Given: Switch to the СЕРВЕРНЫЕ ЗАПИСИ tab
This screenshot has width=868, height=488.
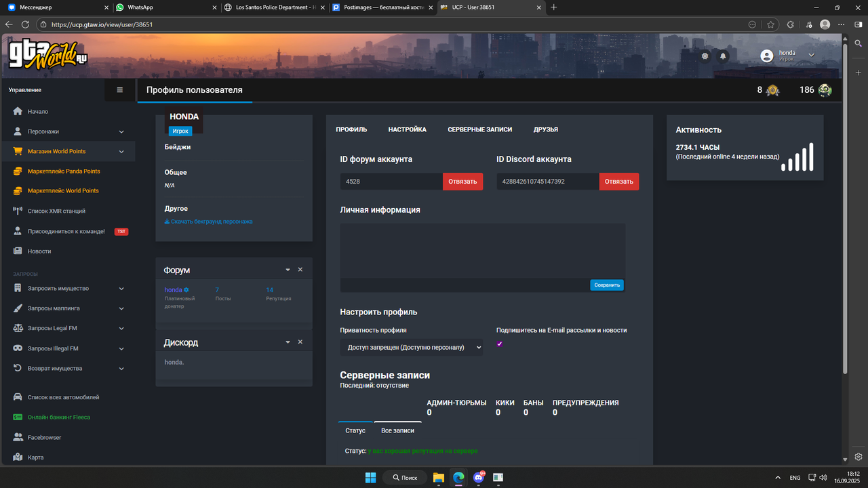Looking at the screenshot, I should coord(480,129).
